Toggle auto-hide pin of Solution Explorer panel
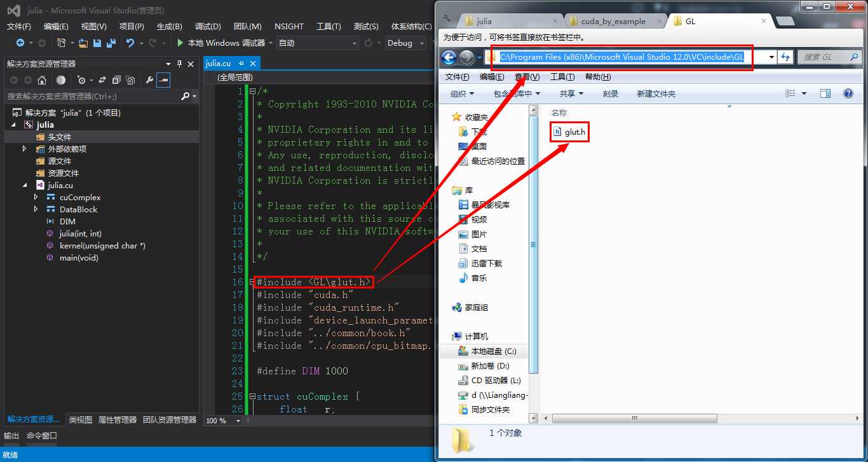Viewport: 868px width, 462px height. [180, 64]
